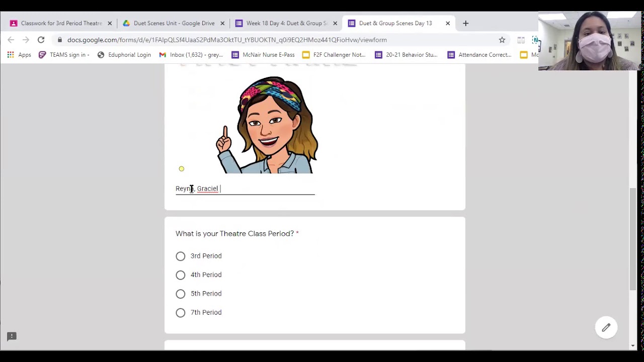Click the address bar URL
Viewport: 644px width, 362px height.
click(x=227, y=40)
